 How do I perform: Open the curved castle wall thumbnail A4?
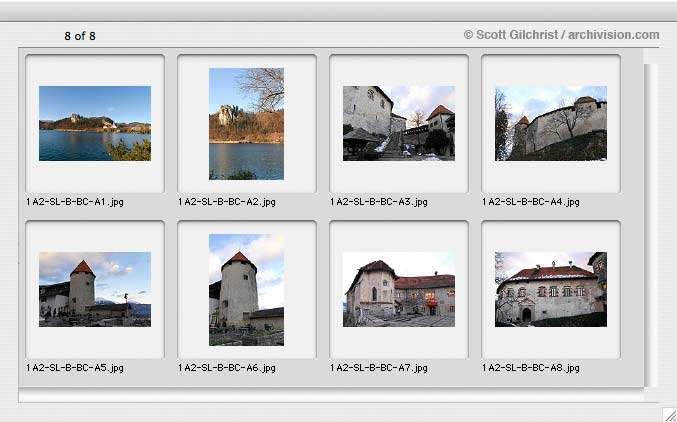pyautogui.click(x=551, y=124)
